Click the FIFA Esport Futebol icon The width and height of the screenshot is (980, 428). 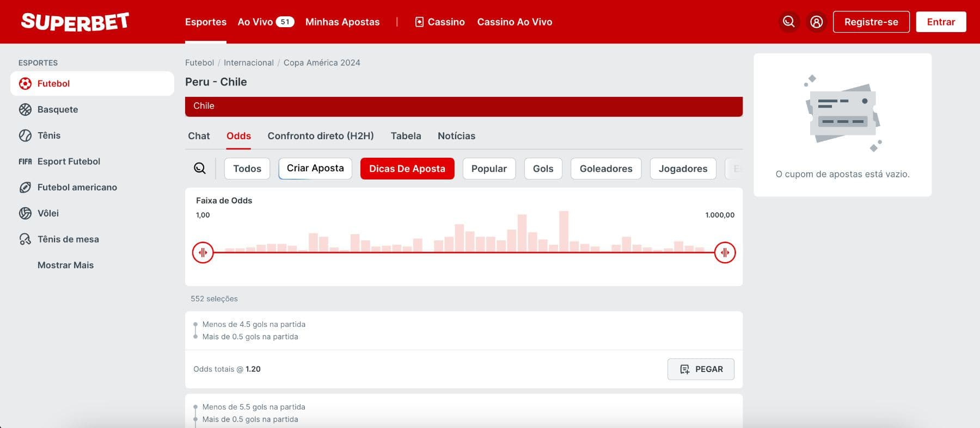25,162
